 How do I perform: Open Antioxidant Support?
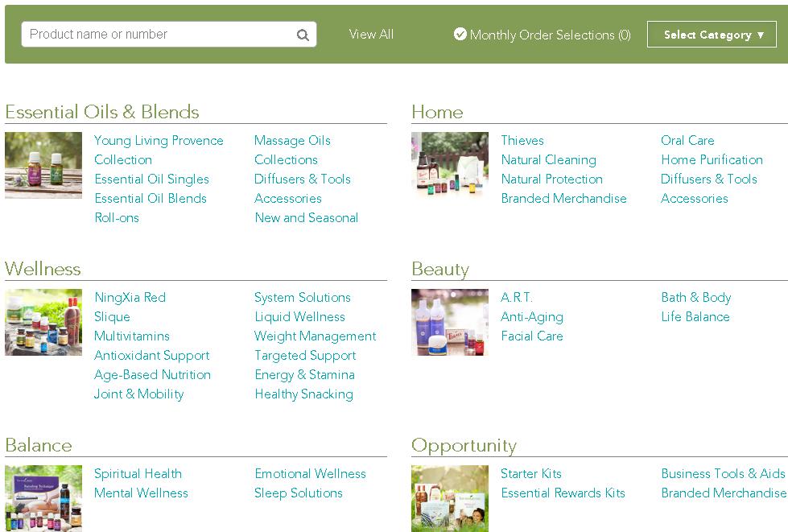151,356
